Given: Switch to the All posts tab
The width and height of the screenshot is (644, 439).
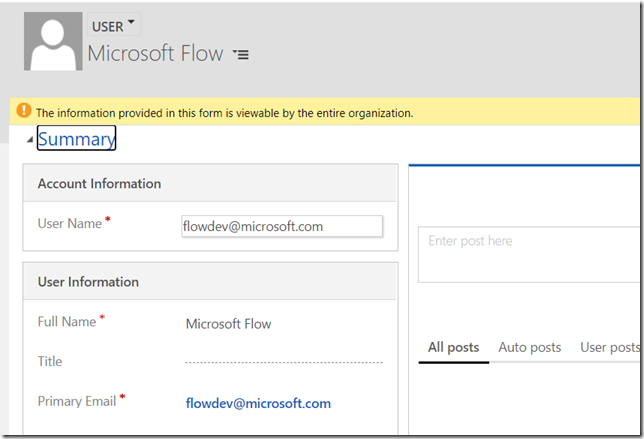Looking at the screenshot, I should click(453, 347).
